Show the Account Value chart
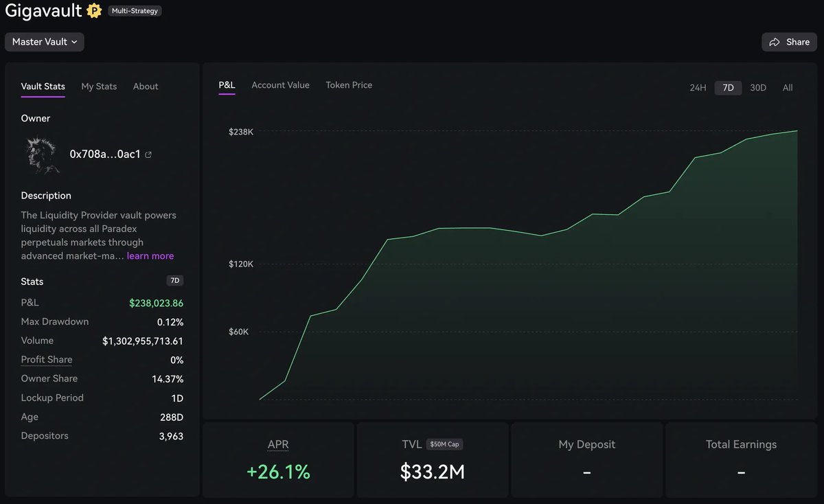 [281, 85]
